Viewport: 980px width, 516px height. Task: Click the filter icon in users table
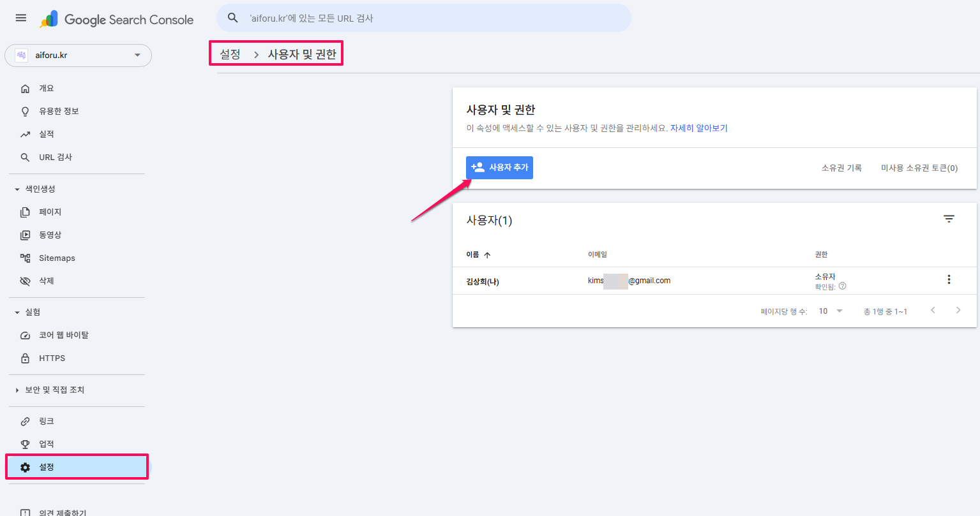pyautogui.click(x=949, y=219)
